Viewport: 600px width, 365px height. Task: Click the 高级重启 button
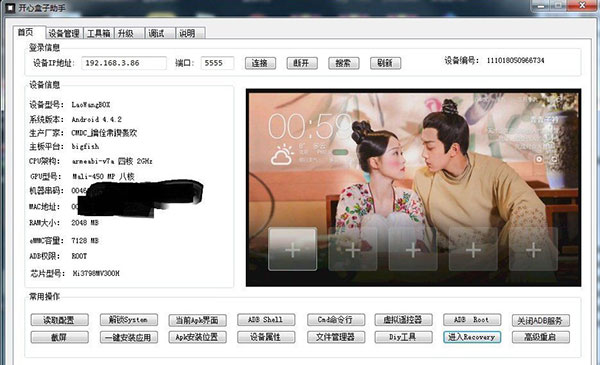(x=541, y=337)
